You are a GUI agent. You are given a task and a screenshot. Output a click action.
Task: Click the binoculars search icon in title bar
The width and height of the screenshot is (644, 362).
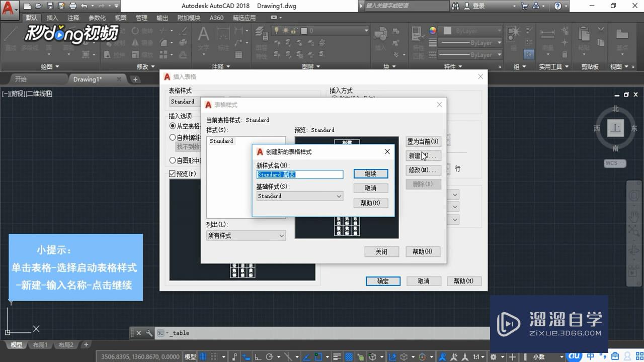(x=456, y=6)
